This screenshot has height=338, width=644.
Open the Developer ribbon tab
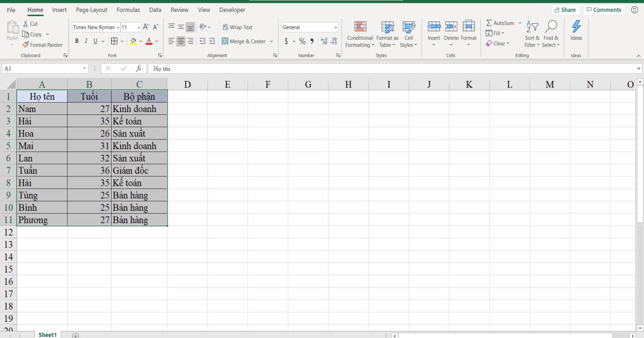pyautogui.click(x=232, y=10)
